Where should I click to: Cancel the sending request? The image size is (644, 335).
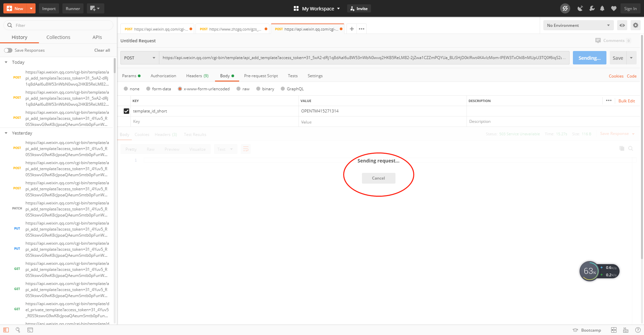378,178
